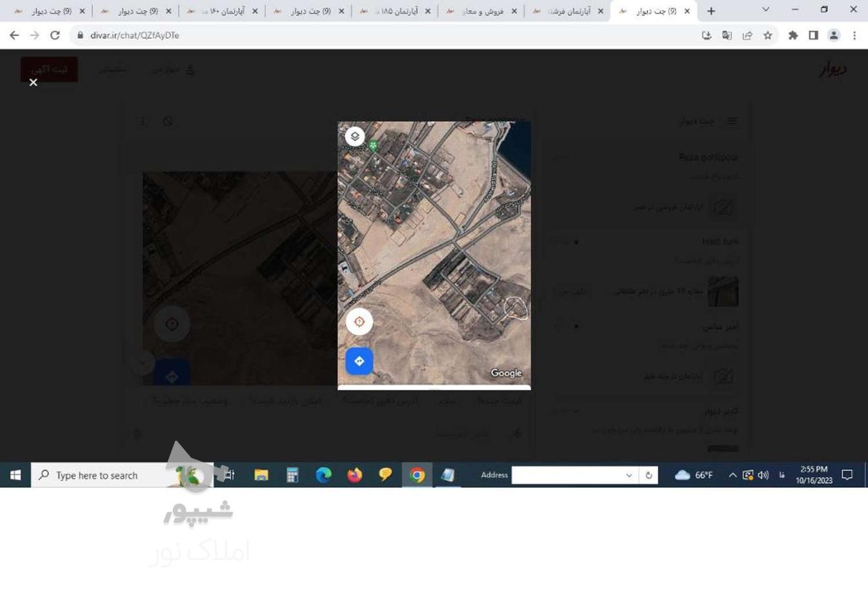Screen dimensions: 868x604
Task: Close the active چت دیوار tab
Action: click(687, 11)
